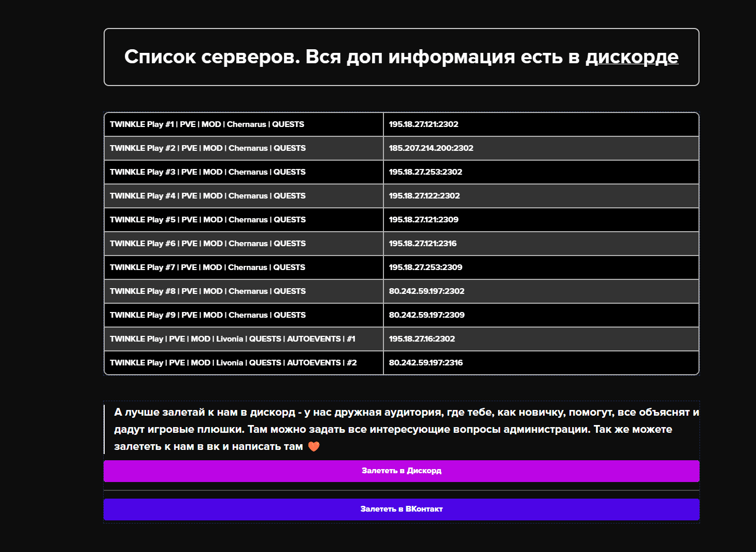The width and height of the screenshot is (756, 552).
Task: Select TWINKLE Play #9 Chernarus server name
Action: point(208,315)
